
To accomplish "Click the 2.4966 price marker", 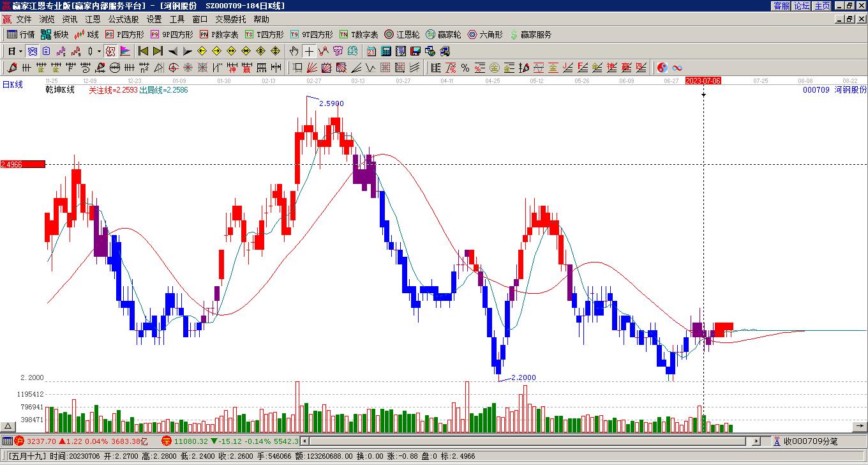I will [23, 164].
